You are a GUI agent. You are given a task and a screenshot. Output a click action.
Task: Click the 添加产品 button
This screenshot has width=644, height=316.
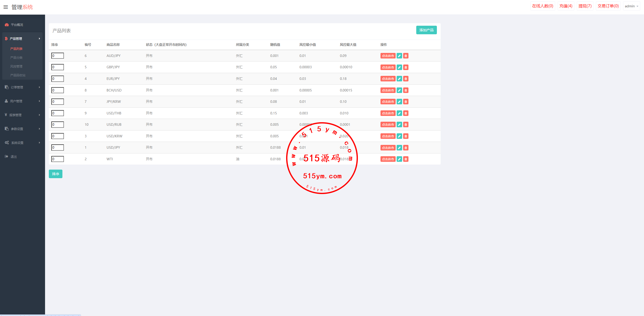click(426, 30)
